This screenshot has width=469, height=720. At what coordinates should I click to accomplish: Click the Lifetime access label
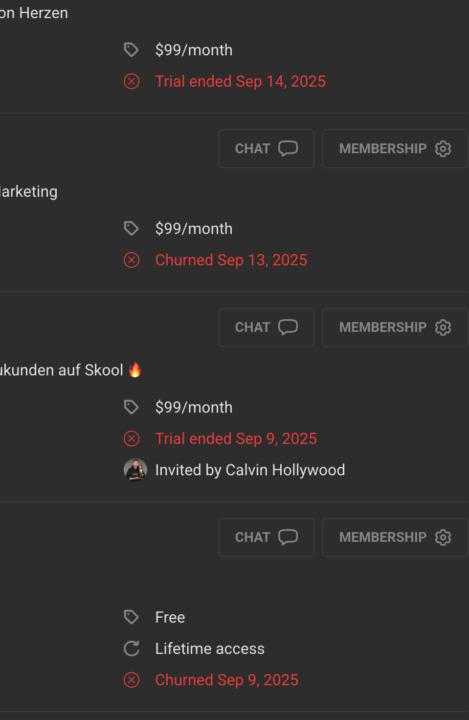[209, 649]
